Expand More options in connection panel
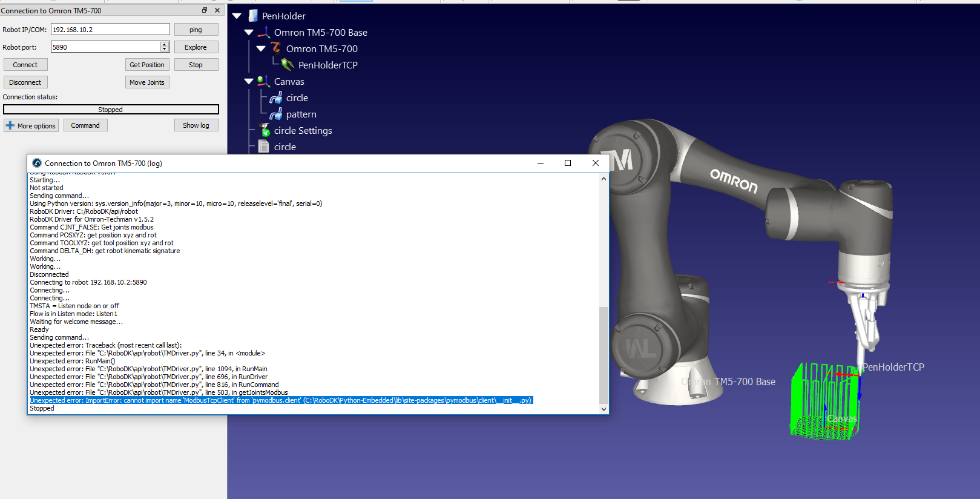The width and height of the screenshot is (980, 499). point(31,125)
